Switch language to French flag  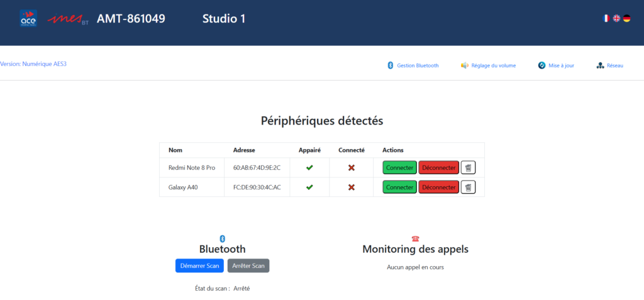(606, 18)
